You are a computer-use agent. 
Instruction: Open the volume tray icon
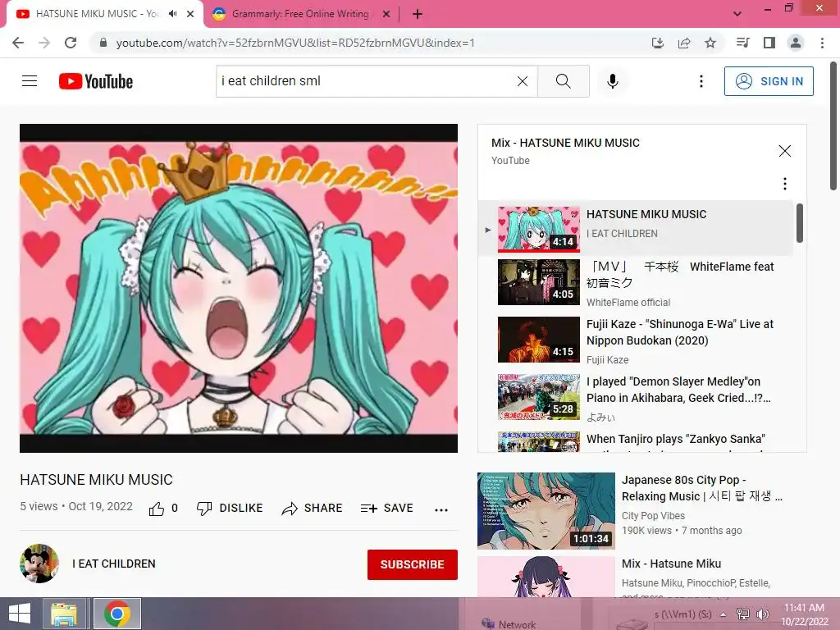click(762, 614)
